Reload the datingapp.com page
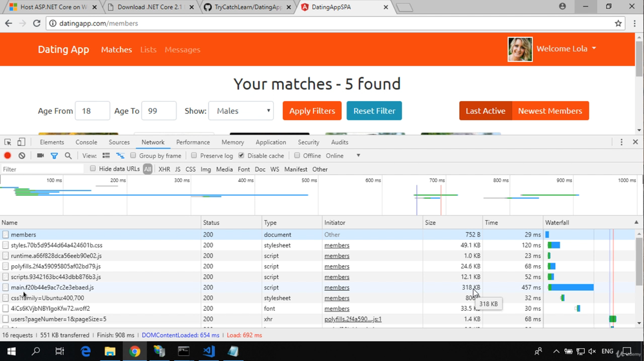Viewport: 644px width, 361px height. (37, 23)
